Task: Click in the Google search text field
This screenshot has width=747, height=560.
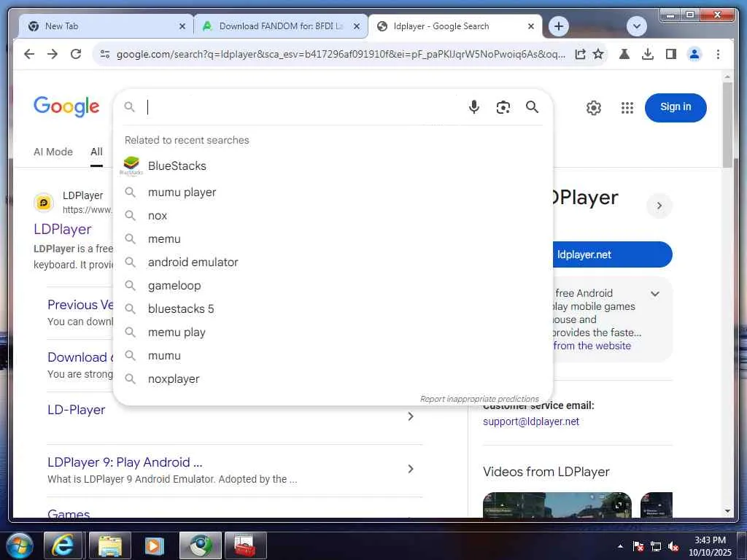Action: pos(303,107)
